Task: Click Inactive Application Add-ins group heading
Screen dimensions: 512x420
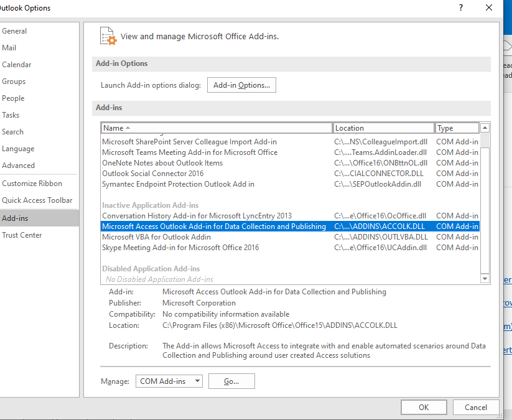Action: point(150,205)
